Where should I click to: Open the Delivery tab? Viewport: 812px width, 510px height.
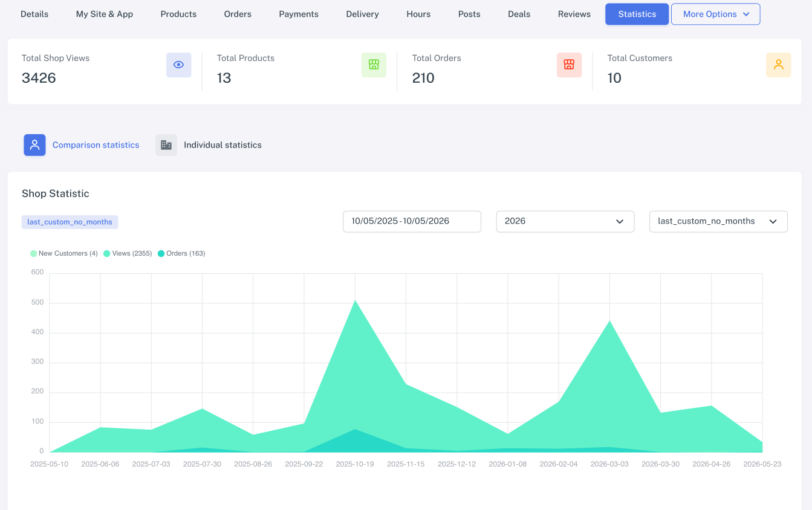tap(363, 14)
